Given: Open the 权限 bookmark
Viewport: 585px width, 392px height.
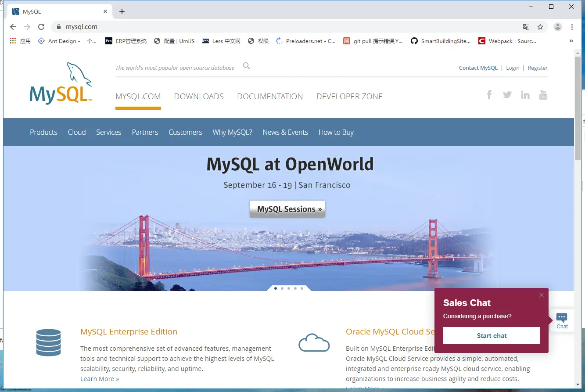Looking at the screenshot, I should click(x=258, y=41).
